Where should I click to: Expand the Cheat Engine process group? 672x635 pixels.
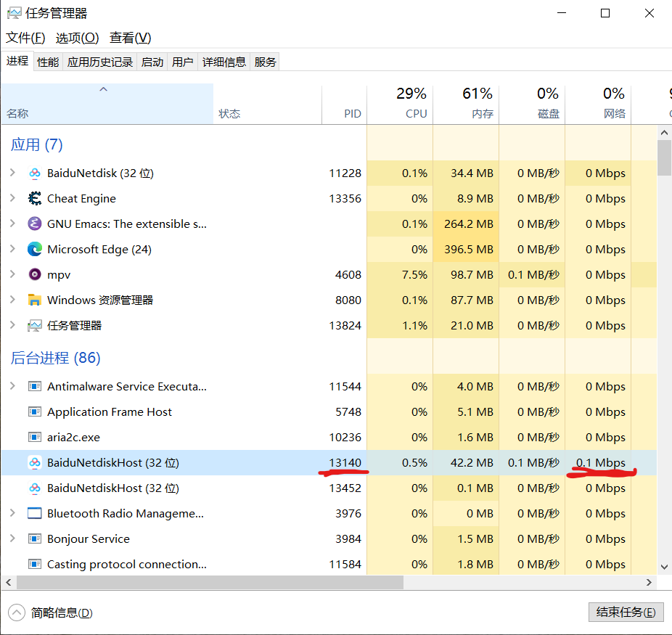tap(12, 198)
